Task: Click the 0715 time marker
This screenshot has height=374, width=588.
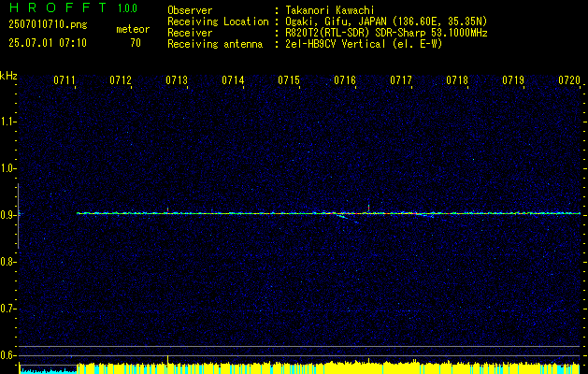Action: click(289, 80)
